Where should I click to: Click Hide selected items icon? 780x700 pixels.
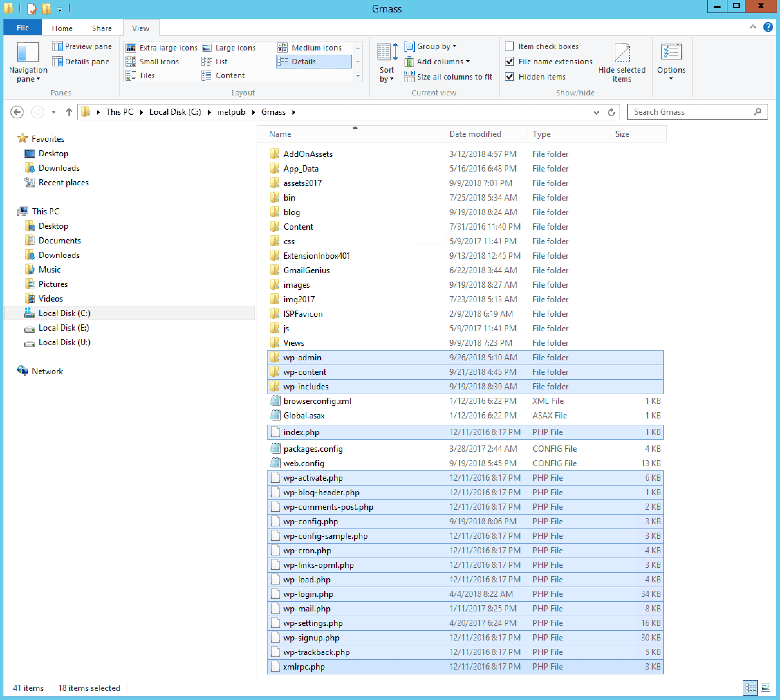click(x=622, y=53)
